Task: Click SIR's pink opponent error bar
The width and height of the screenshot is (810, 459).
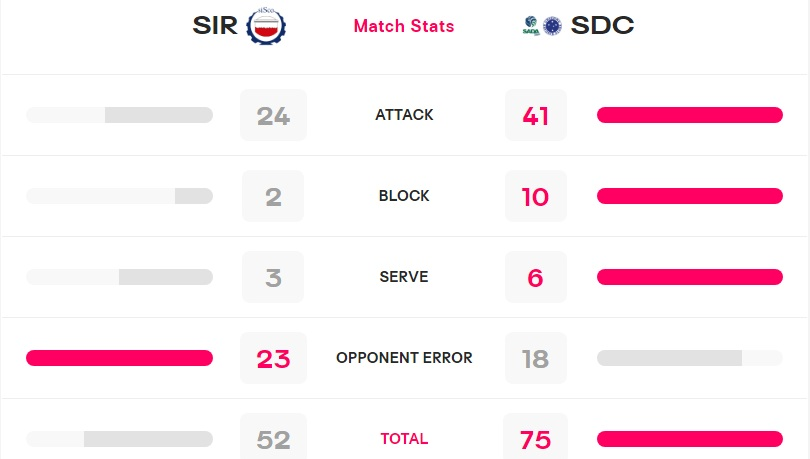Action: coord(119,358)
